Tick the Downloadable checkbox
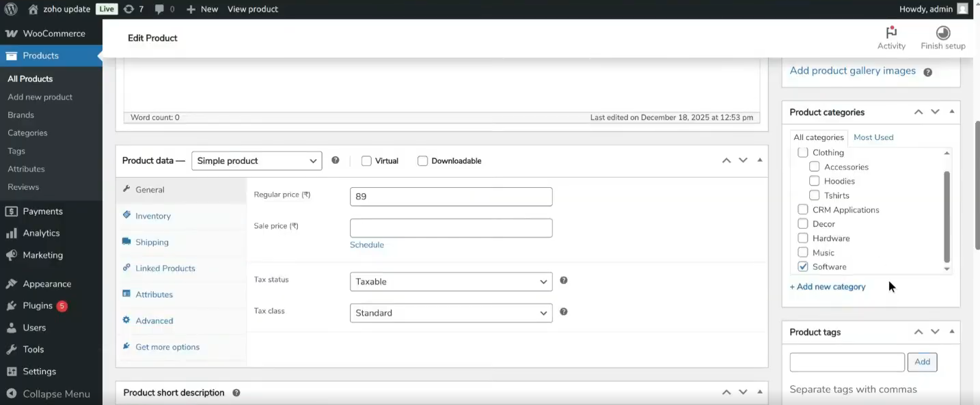Viewport: 980px width, 405px height. (x=422, y=161)
